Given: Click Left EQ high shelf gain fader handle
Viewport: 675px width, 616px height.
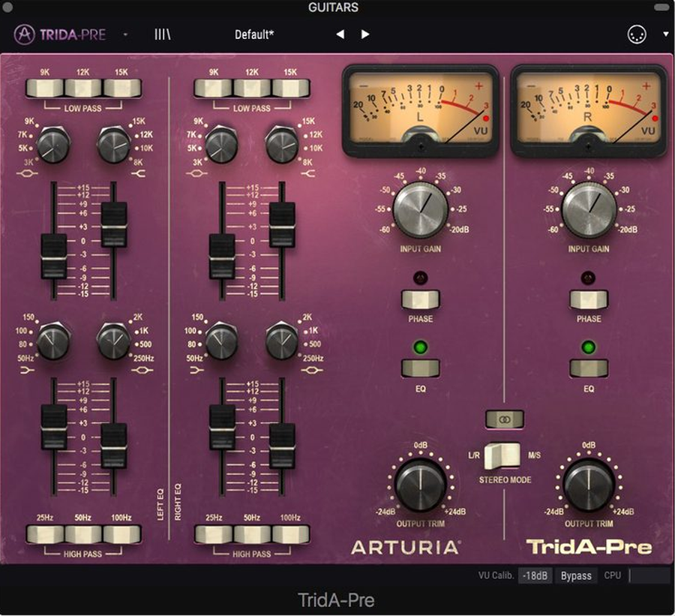Looking at the screenshot, I should 114,225.
